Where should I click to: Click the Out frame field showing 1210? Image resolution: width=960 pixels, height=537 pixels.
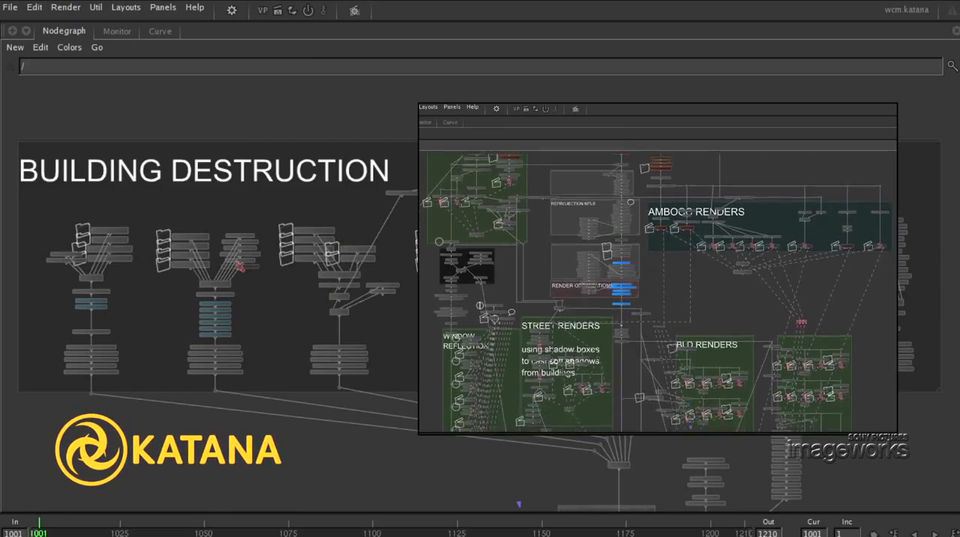click(x=768, y=532)
